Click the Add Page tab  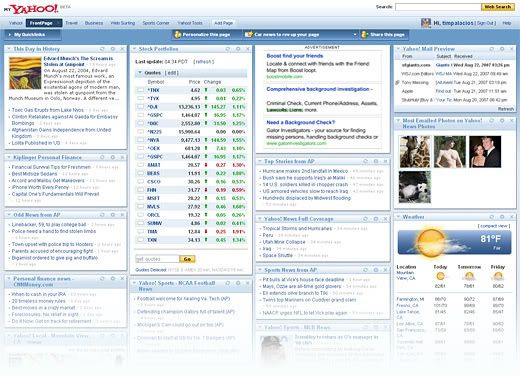pos(223,23)
